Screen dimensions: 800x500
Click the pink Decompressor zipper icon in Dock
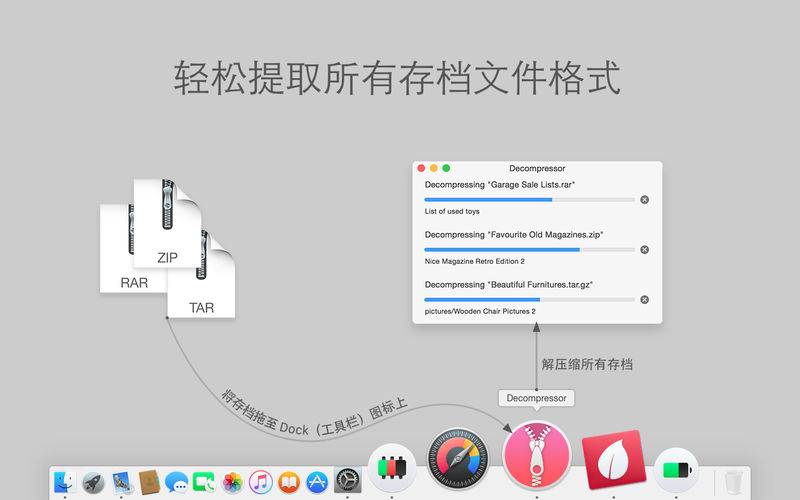coord(537,455)
